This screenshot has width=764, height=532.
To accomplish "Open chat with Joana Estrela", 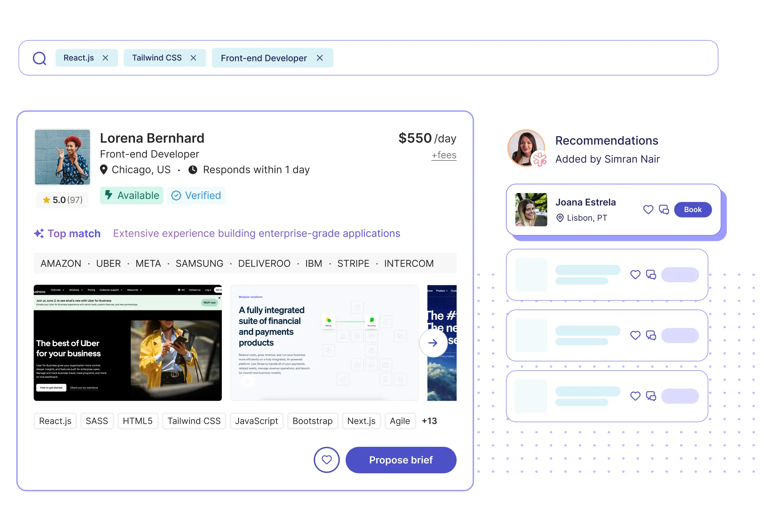I will click(x=664, y=210).
